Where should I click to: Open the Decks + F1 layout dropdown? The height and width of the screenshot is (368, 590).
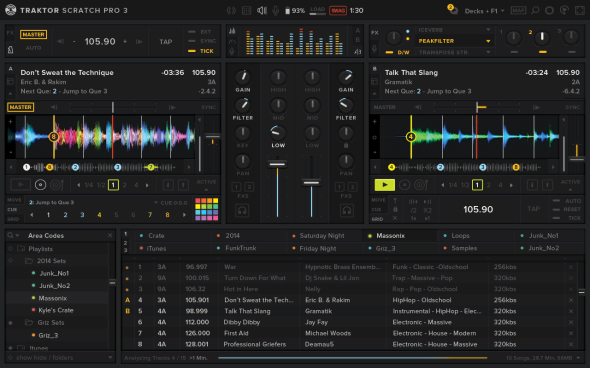pyautogui.click(x=485, y=11)
